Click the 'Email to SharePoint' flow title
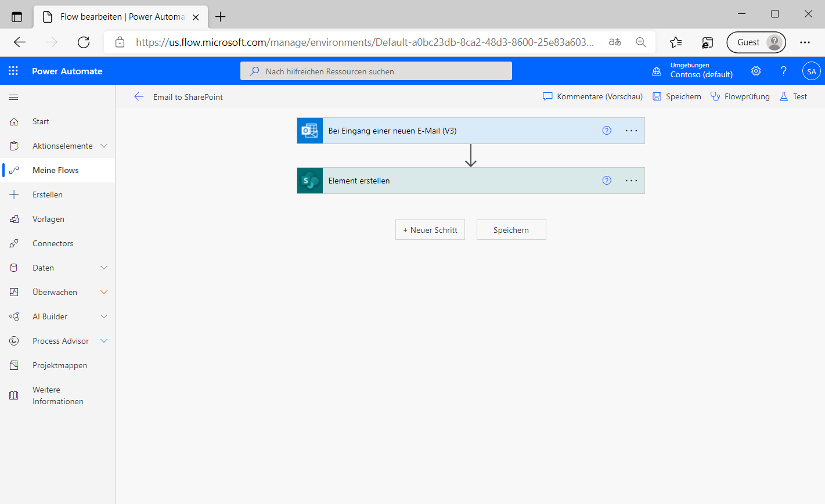The height and width of the screenshot is (504, 825). [x=188, y=97]
